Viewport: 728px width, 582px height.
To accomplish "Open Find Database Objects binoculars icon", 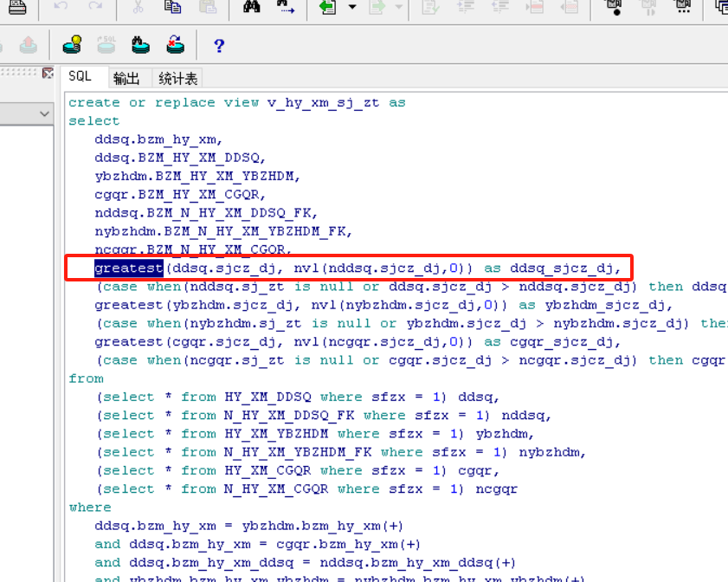I will [x=140, y=44].
